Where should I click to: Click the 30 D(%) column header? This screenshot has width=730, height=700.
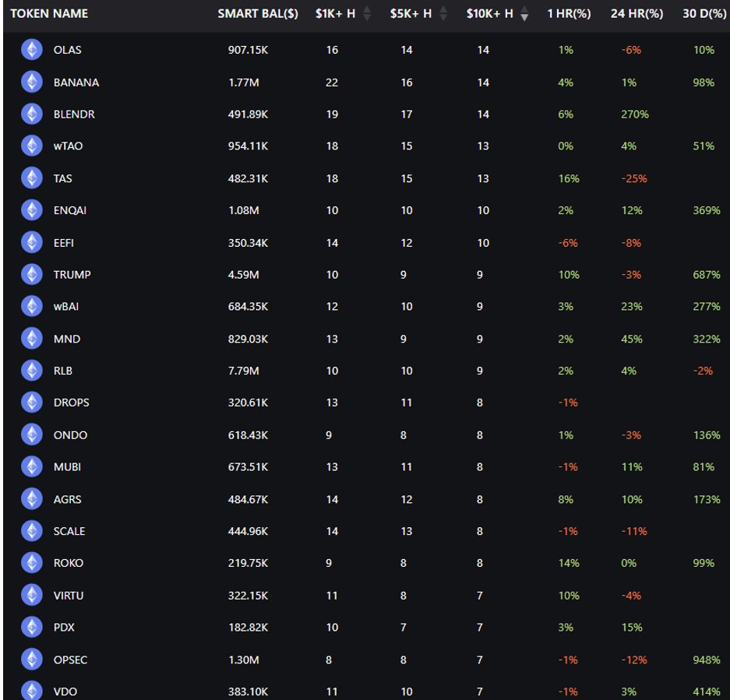(x=704, y=13)
